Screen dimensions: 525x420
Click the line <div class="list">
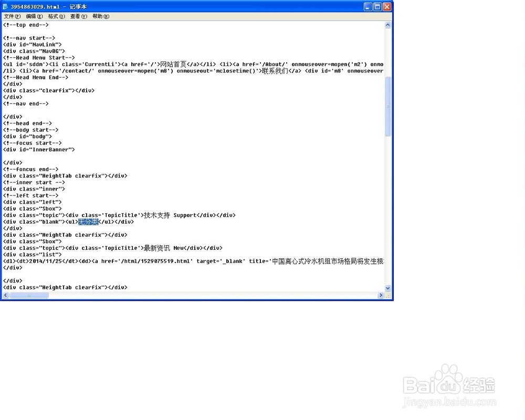(x=33, y=255)
